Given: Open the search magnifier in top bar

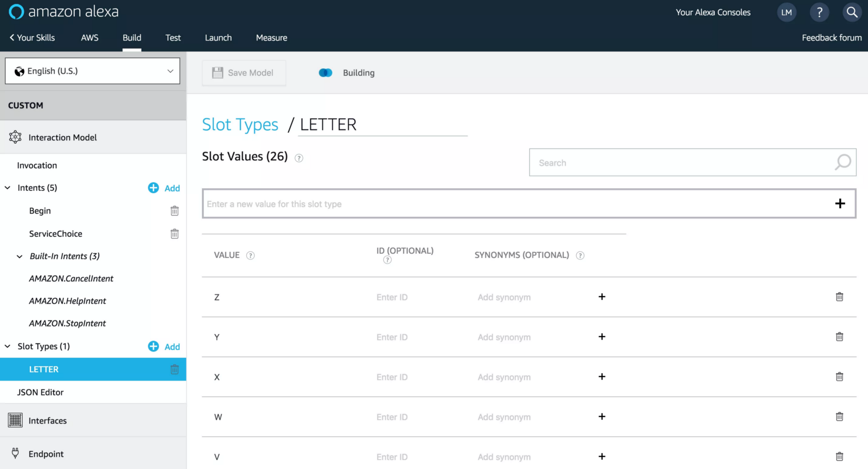Looking at the screenshot, I should (852, 12).
